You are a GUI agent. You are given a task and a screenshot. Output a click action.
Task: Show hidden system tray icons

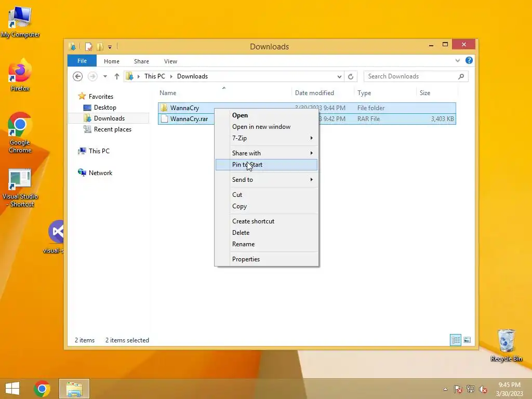pos(445,389)
